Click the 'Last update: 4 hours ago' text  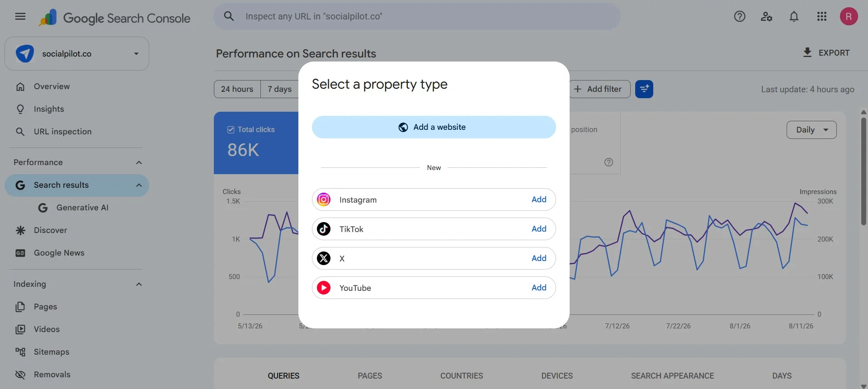point(807,90)
